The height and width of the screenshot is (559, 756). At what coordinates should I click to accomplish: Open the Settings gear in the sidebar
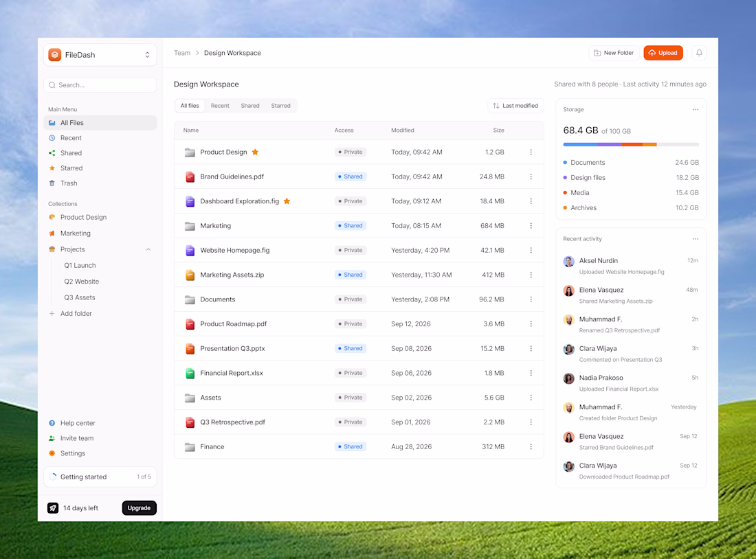pos(52,453)
